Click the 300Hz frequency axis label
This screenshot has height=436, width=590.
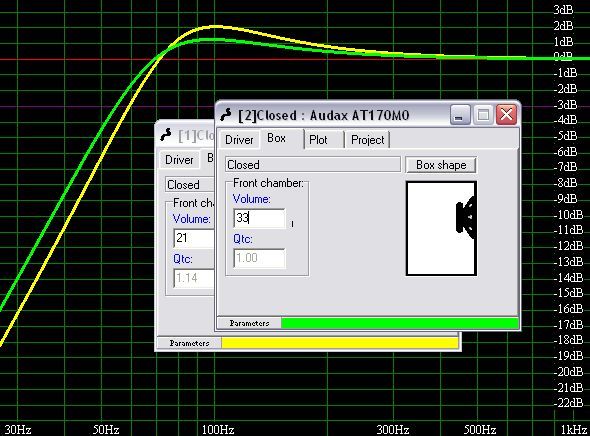(393, 429)
